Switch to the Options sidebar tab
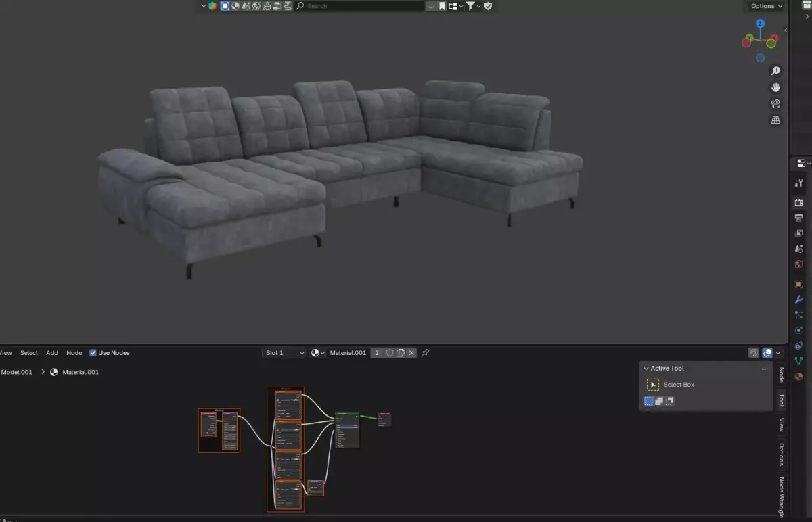 coord(781,454)
